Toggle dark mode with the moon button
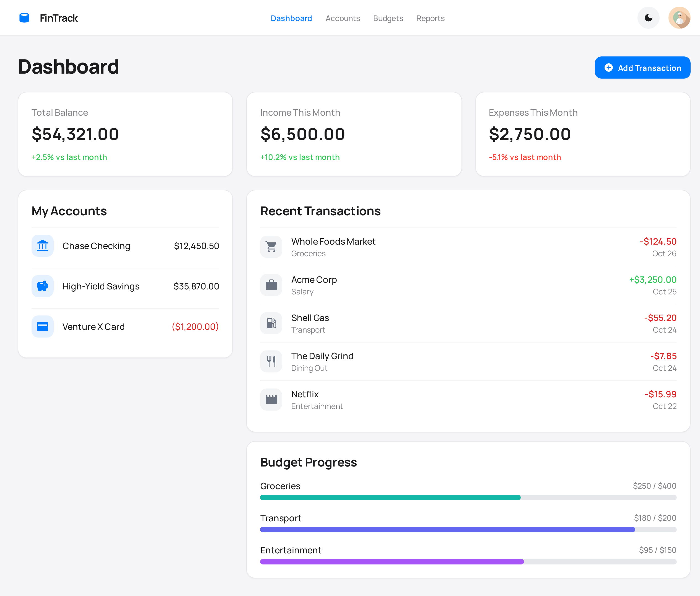The height and width of the screenshot is (596, 700). click(x=648, y=17)
